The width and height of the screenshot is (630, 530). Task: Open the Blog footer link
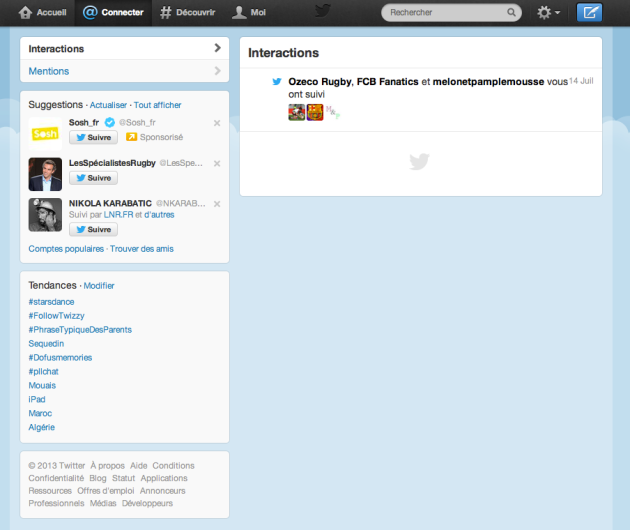tap(98, 478)
